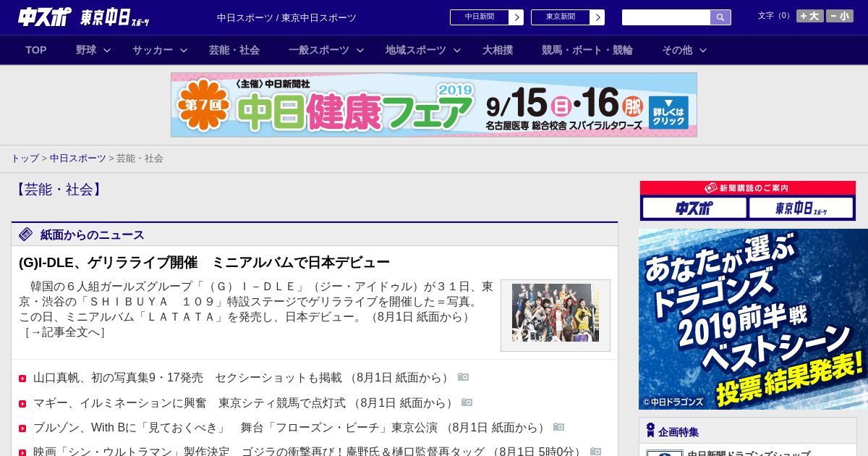
Task: Click arrow next to 中日新聞 button
Action: (x=516, y=17)
